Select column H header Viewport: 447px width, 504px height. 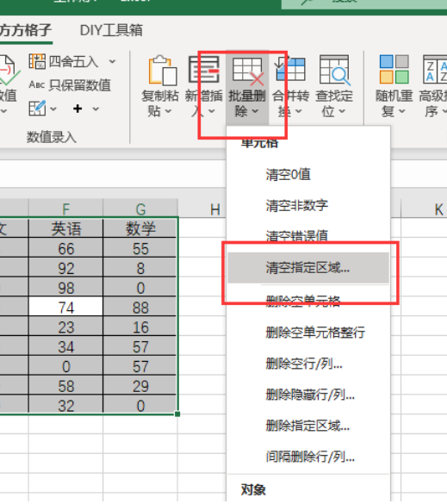pos(215,209)
